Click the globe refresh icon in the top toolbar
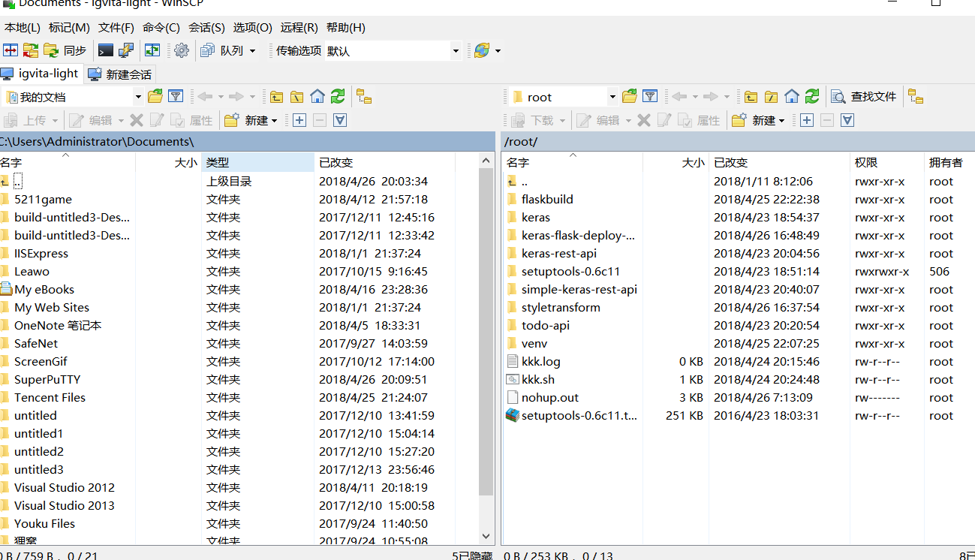Image resolution: width=975 pixels, height=560 pixels. [x=482, y=50]
